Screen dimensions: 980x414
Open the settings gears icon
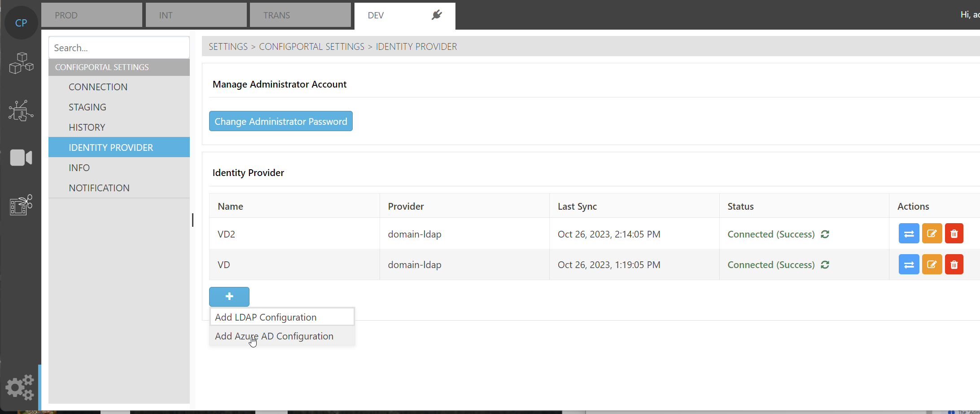coord(20,387)
